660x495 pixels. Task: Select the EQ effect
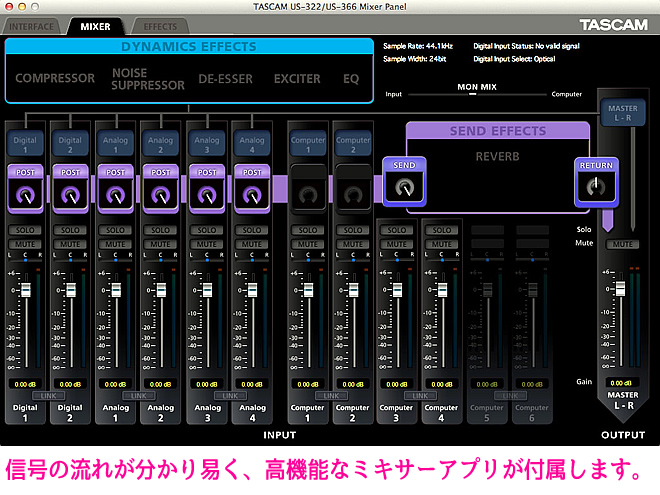[x=351, y=79]
